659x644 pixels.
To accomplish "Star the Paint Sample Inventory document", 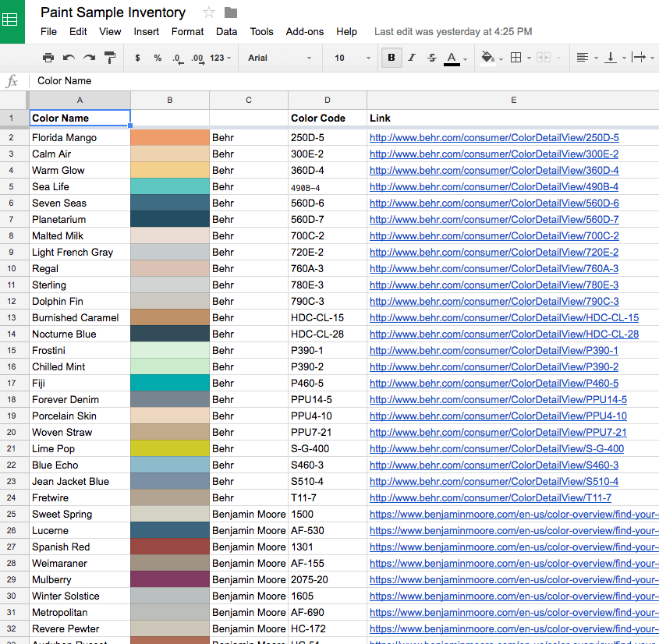I will pos(209,12).
